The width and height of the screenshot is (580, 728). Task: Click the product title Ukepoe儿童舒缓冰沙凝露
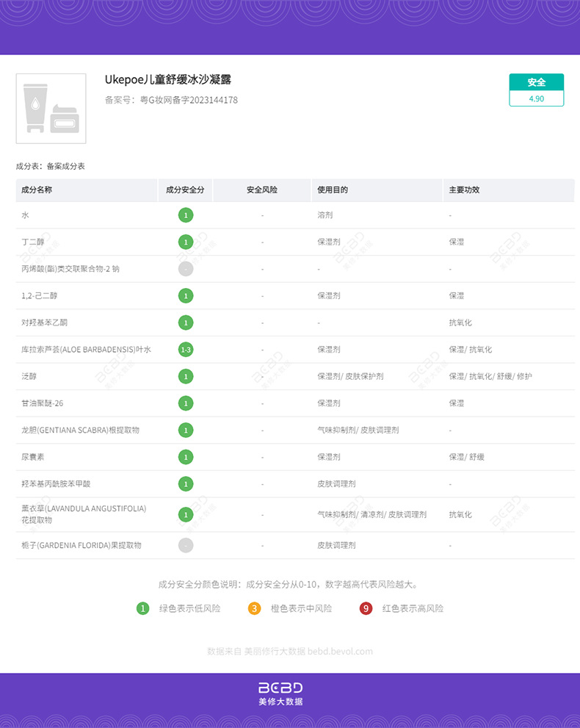tap(168, 80)
